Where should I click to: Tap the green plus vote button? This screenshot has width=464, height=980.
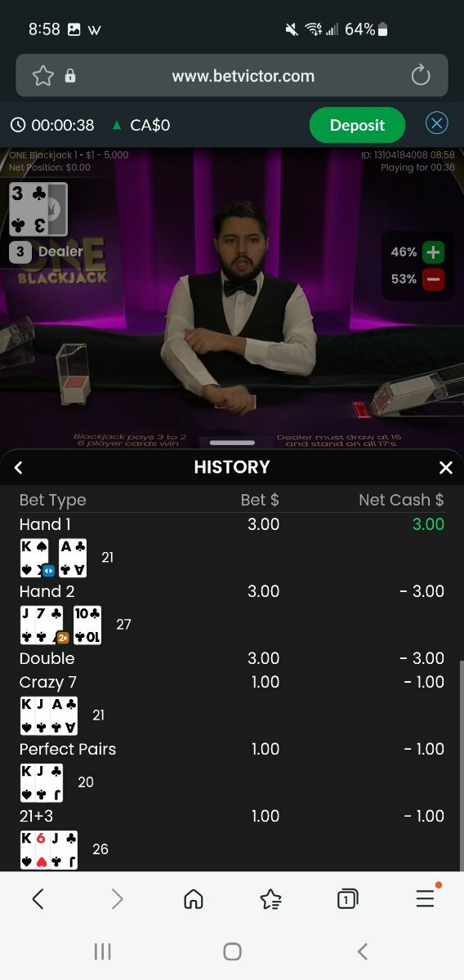tap(434, 252)
